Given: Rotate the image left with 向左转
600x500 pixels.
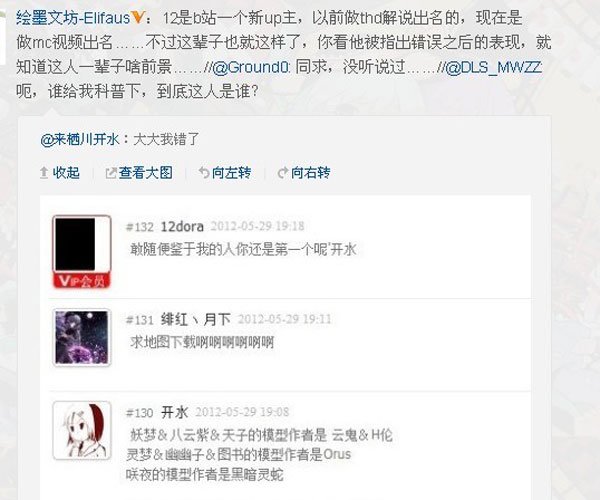Looking at the screenshot, I should click(225, 173).
